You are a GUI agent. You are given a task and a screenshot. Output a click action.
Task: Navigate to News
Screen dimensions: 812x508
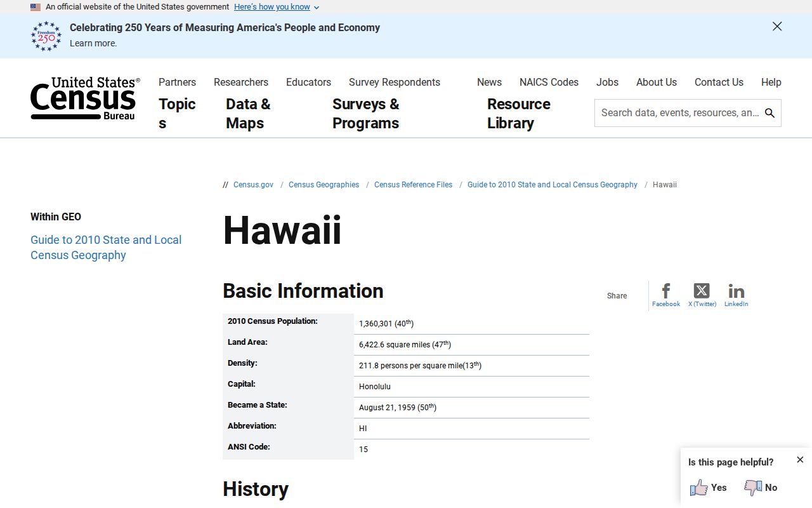pyautogui.click(x=489, y=82)
